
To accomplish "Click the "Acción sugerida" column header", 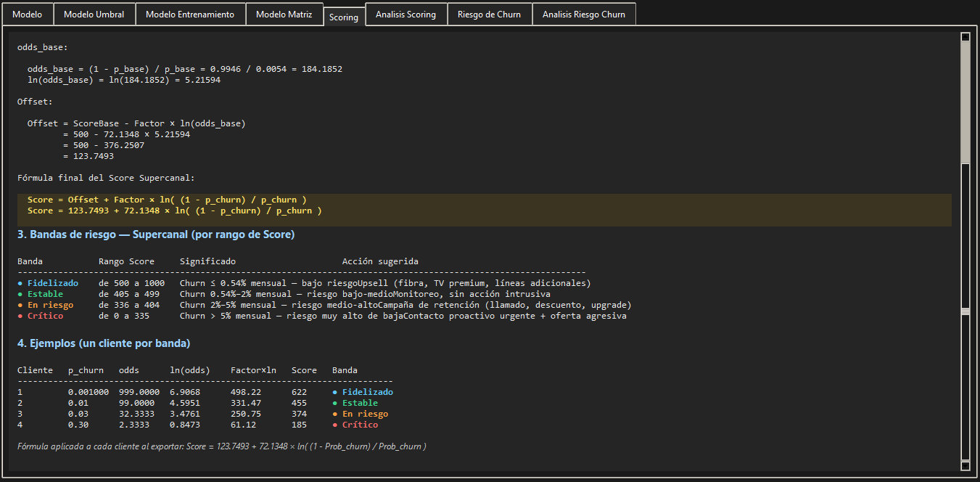I will 380,261.
